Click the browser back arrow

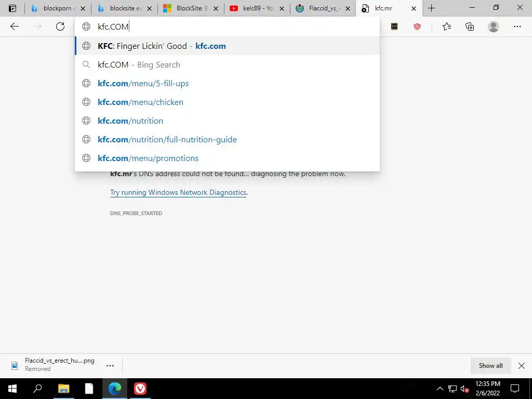pyautogui.click(x=14, y=26)
